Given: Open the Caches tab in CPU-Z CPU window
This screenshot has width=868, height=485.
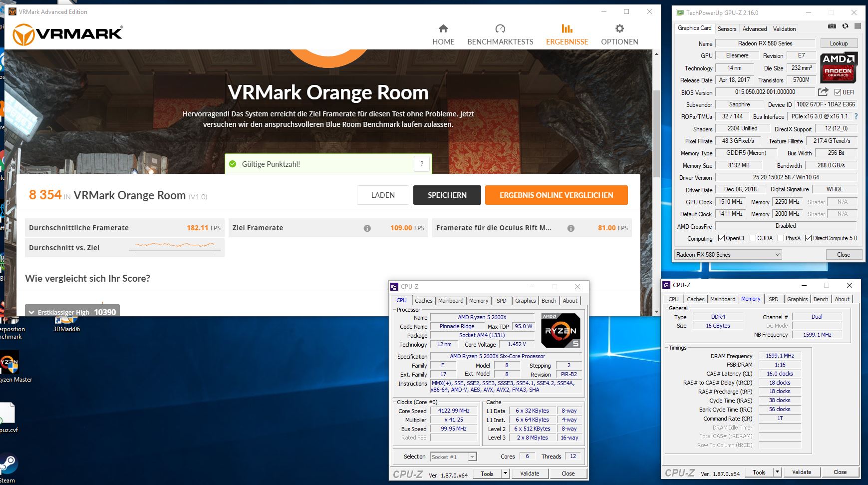Looking at the screenshot, I should click(423, 301).
